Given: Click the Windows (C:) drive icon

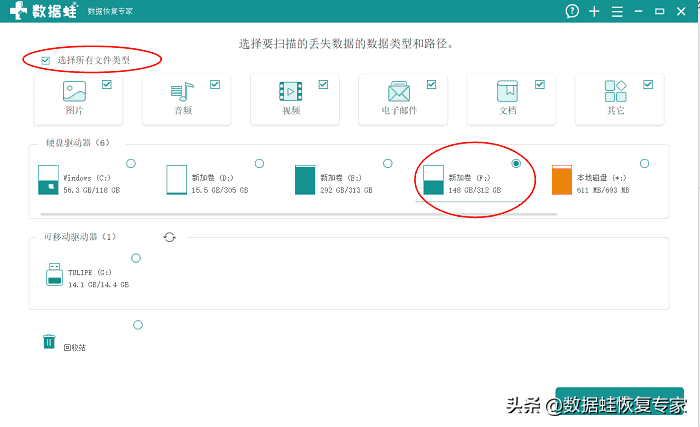Looking at the screenshot, I should 48,180.
